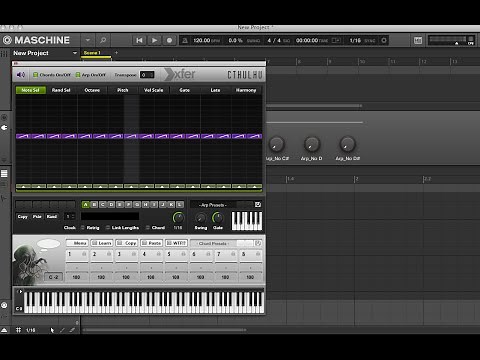The image size is (480, 360).
Task: Toggle the grid icon beside 1/16
Action: point(18,330)
